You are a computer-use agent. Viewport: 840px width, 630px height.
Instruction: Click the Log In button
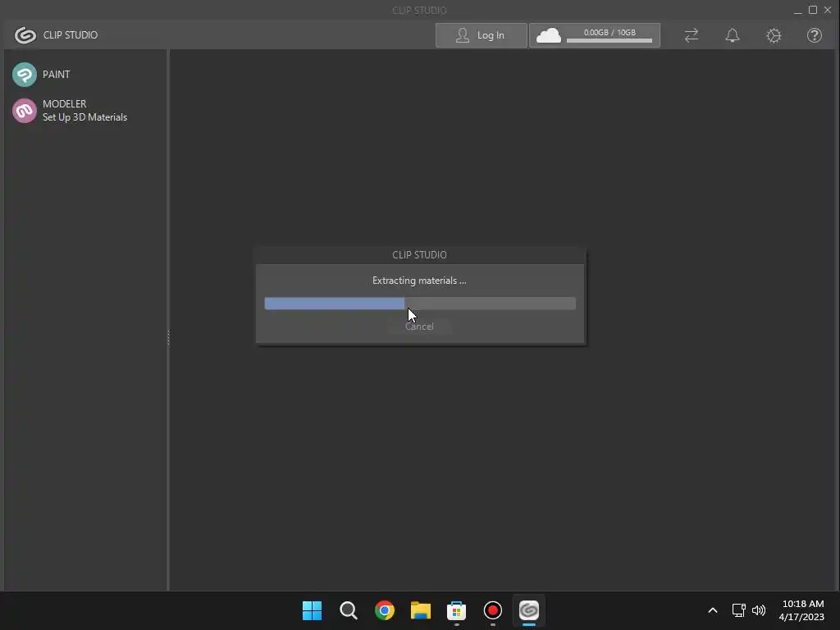coord(481,35)
